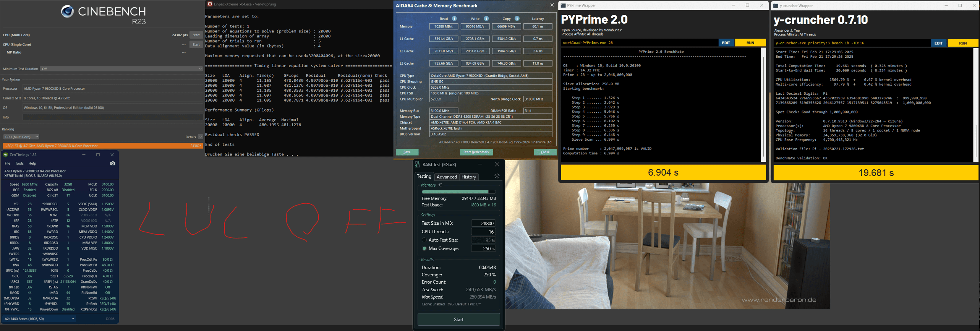Open the CPU (Multi Core) ranking dropdown

click(21, 137)
